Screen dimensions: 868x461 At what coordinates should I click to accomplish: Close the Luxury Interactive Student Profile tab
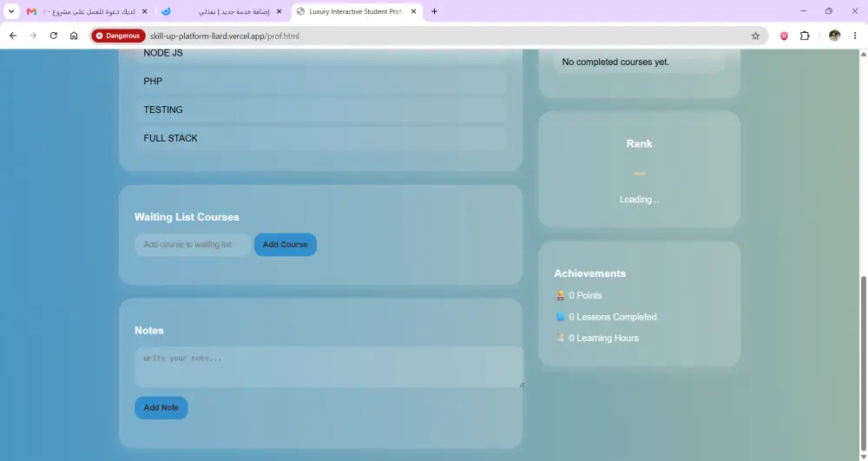click(x=413, y=11)
